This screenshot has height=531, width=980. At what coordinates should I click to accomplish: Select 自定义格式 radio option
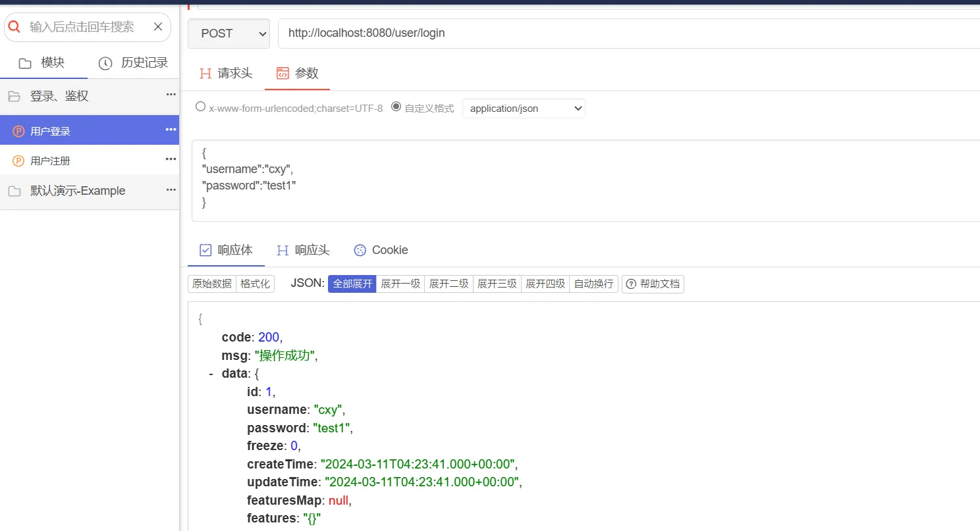pyautogui.click(x=396, y=107)
